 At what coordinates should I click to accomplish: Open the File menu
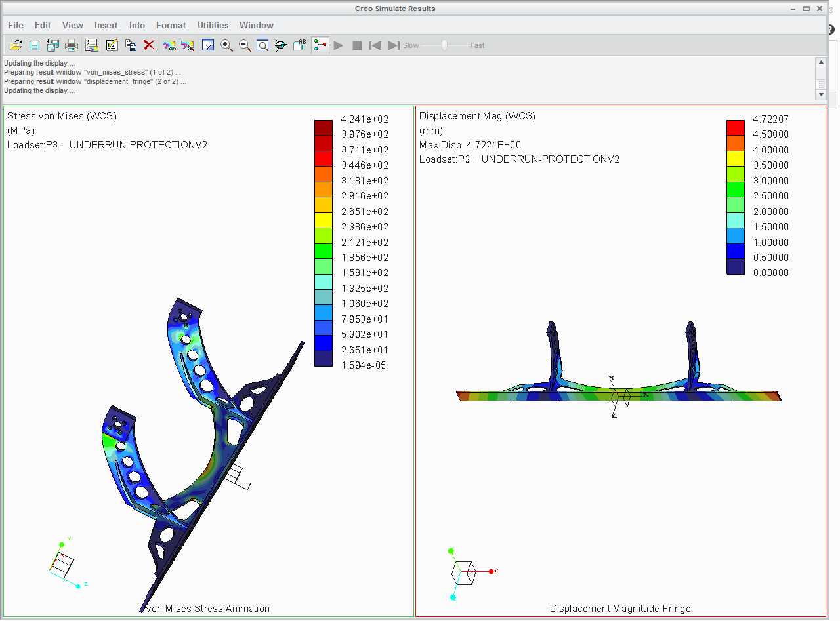[16, 25]
